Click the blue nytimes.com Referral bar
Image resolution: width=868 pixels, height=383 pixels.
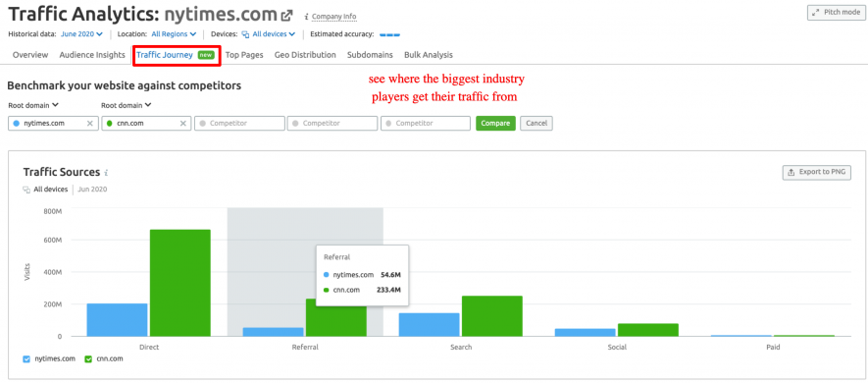pyautogui.click(x=274, y=332)
